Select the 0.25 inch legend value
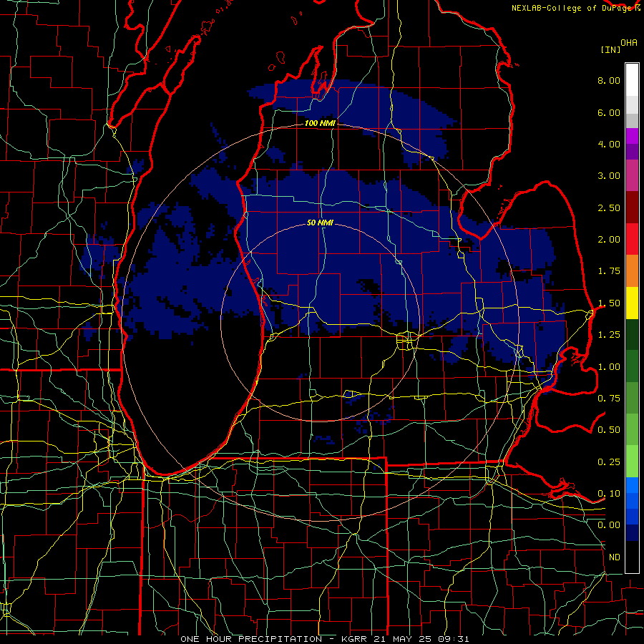Screen dimensions: 644x644 609,462
